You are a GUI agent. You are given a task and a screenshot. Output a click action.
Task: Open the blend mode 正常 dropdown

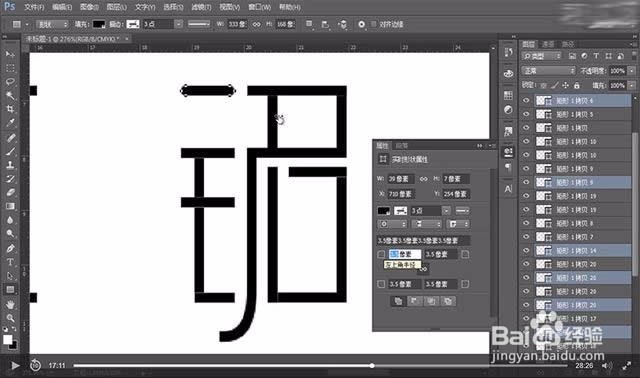(x=549, y=71)
